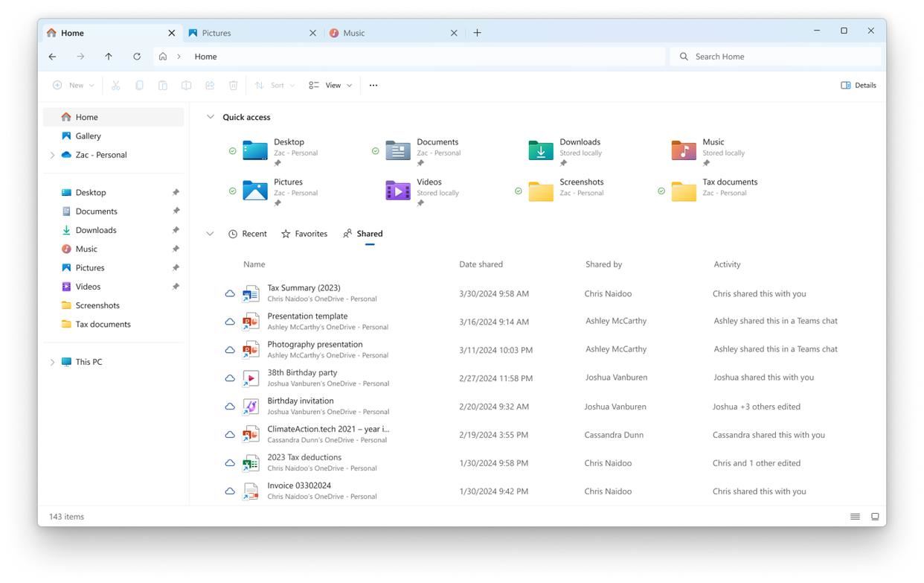The width and height of the screenshot is (924, 583).
Task: Toggle the Details pane
Action: point(859,85)
